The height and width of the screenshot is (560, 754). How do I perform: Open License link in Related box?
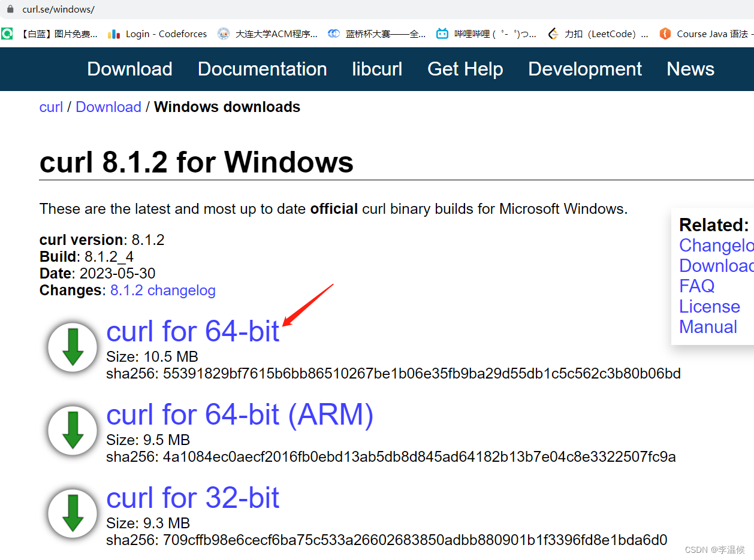710,307
